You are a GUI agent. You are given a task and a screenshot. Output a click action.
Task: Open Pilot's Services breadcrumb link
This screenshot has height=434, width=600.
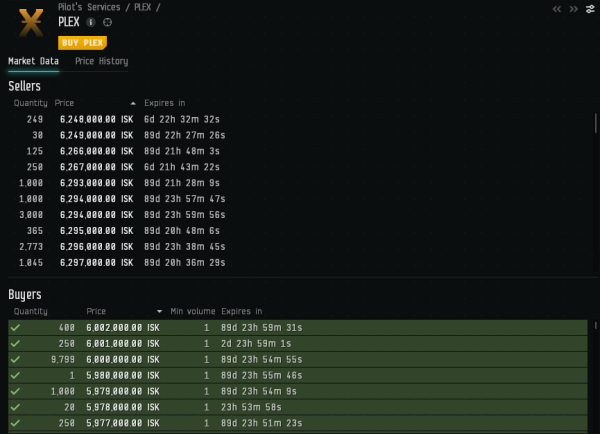click(x=89, y=7)
